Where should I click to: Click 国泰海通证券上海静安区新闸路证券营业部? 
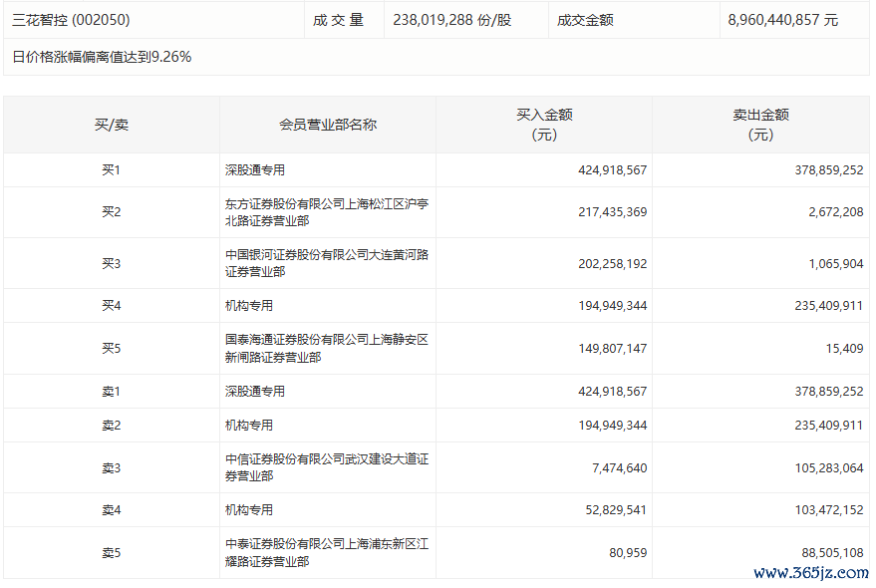click(x=327, y=349)
